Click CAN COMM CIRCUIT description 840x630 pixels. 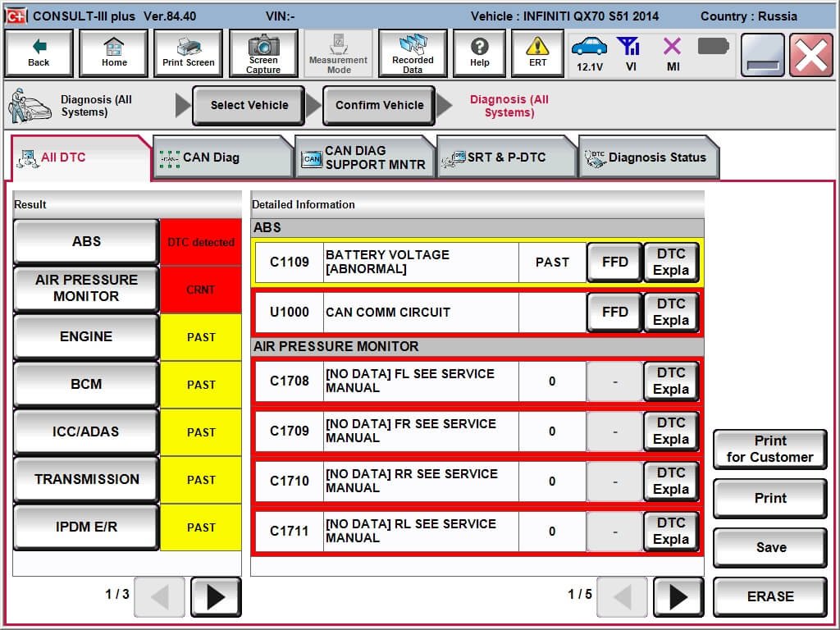point(421,312)
